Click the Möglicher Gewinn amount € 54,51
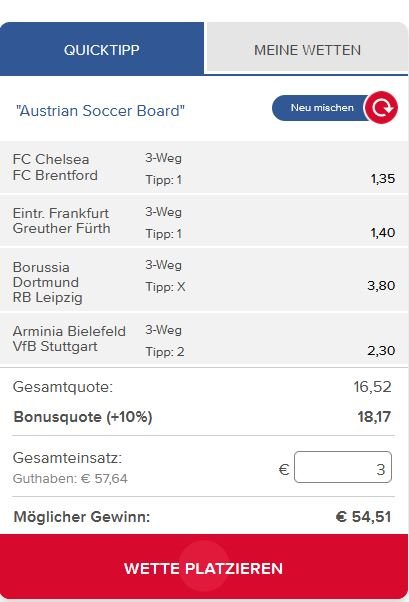Viewport: 409px width, 602px height. click(x=363, y=517)
